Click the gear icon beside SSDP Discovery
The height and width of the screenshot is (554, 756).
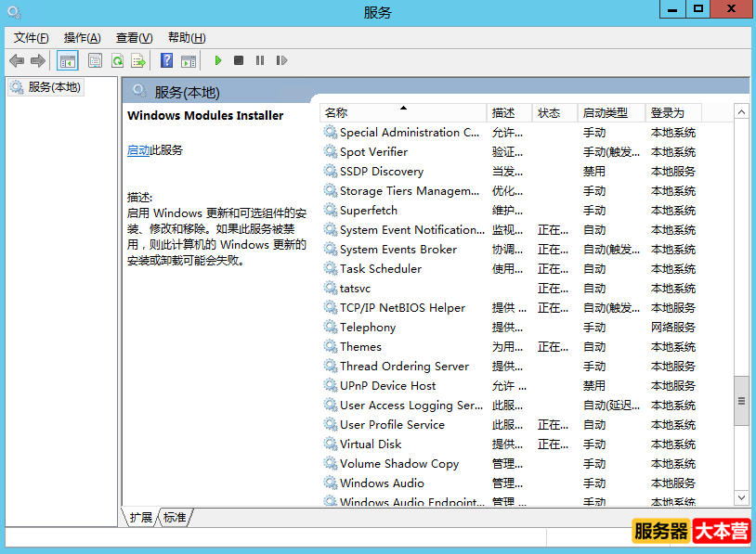click(x=331, y=171)
